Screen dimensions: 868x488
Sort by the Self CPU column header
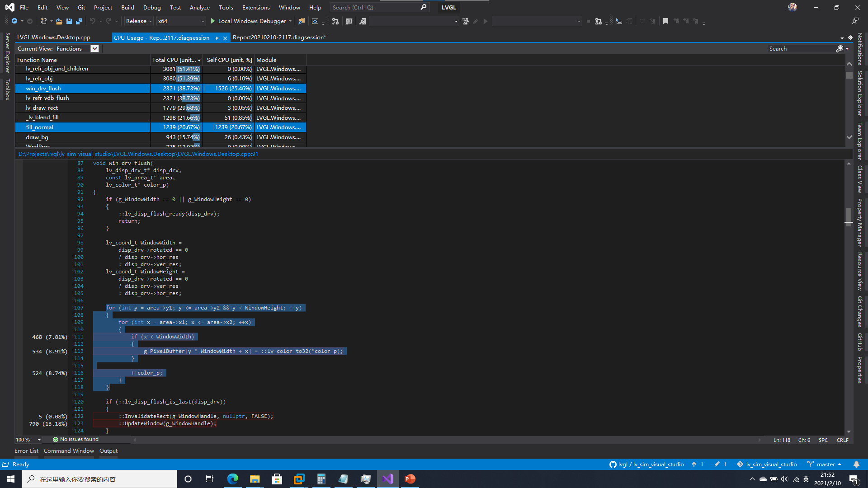point(229,59)
